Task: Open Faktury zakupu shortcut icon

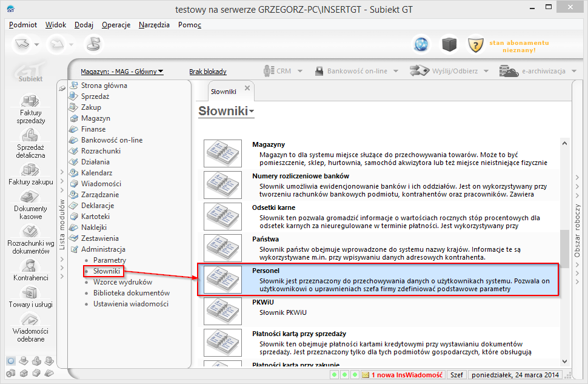Action: tap(30, 170)
